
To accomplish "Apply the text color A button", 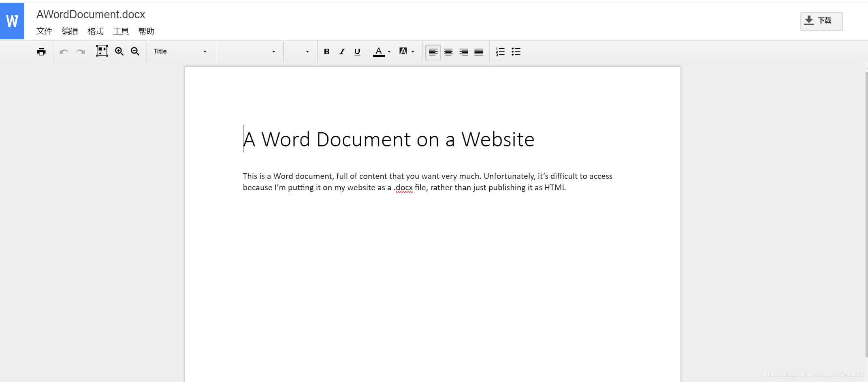I will [379, 52].
